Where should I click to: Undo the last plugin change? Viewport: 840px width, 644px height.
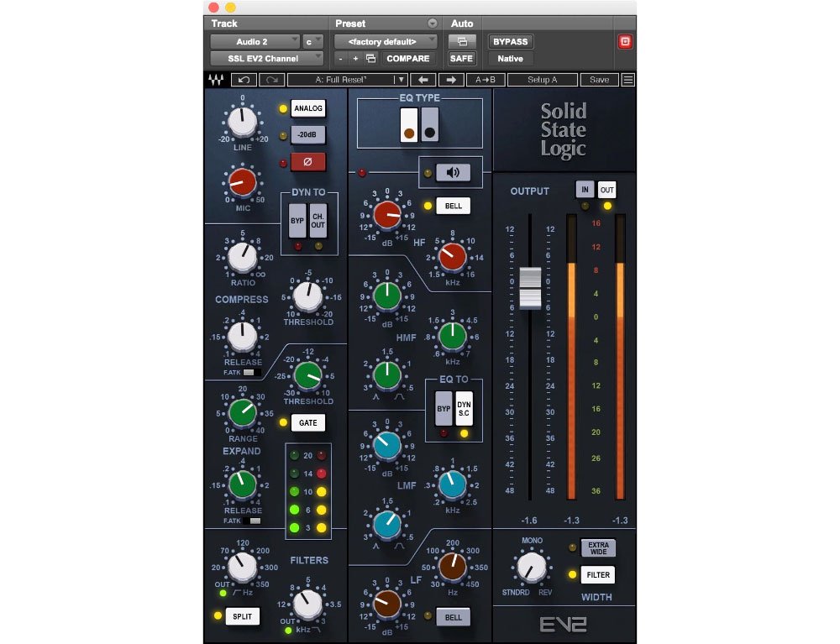(244, 80)
